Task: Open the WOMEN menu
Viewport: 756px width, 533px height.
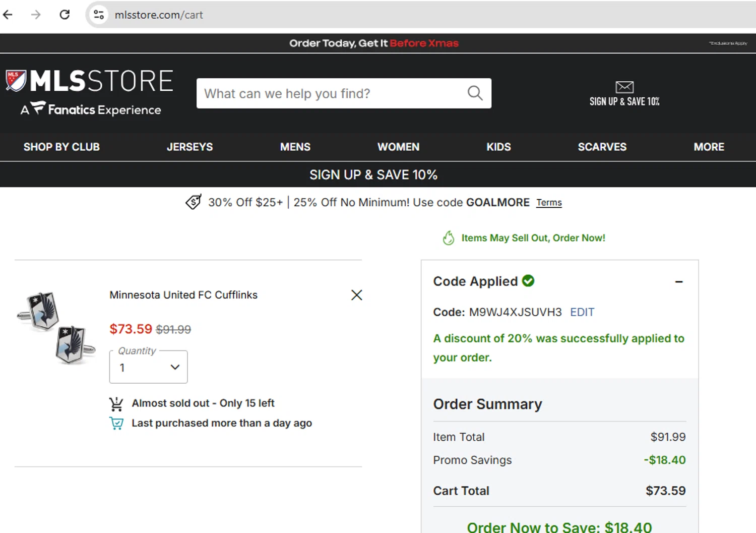Action: point(398,147)
